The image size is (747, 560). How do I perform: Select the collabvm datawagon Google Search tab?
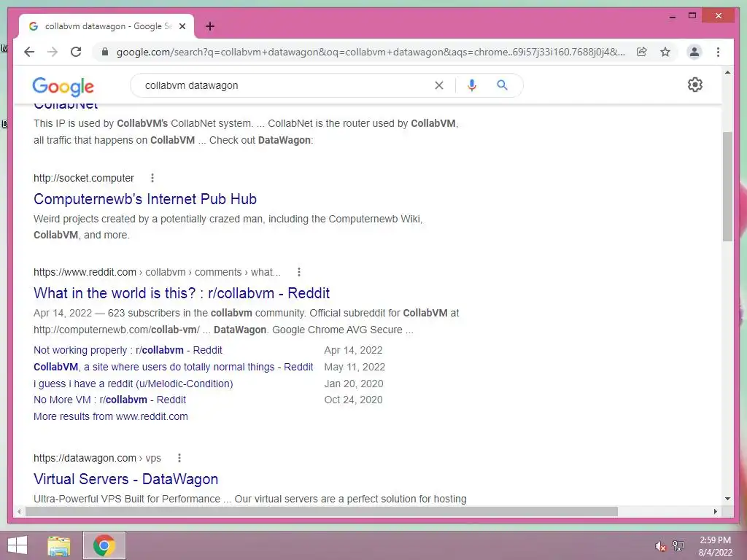point(107,26)
